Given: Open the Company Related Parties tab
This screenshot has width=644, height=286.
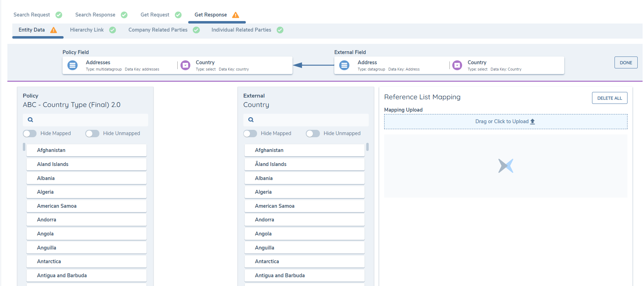Looking at the screenshot, I should click(x=158, y=30).
